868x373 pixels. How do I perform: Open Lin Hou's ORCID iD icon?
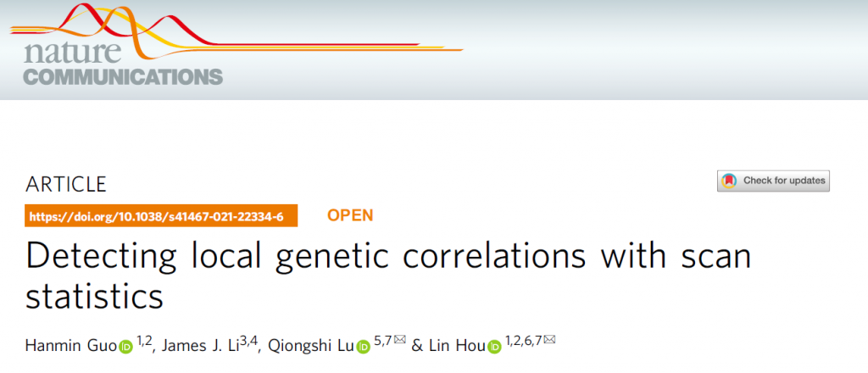click(493, 346)
